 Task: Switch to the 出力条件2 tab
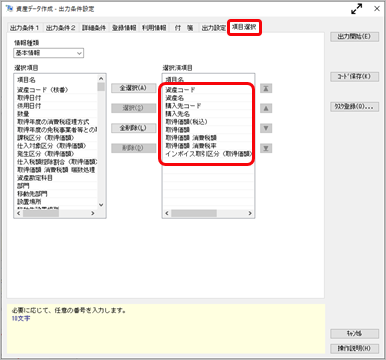coord(61,28)
